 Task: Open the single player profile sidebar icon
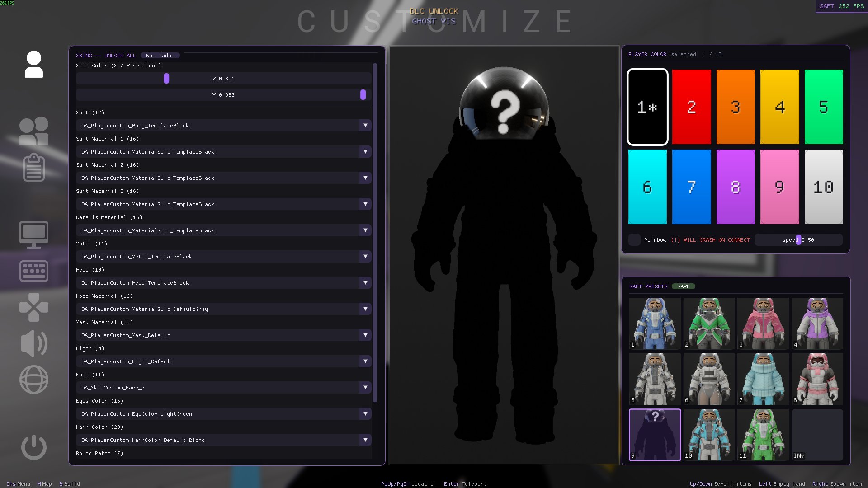tap(34, 64)
